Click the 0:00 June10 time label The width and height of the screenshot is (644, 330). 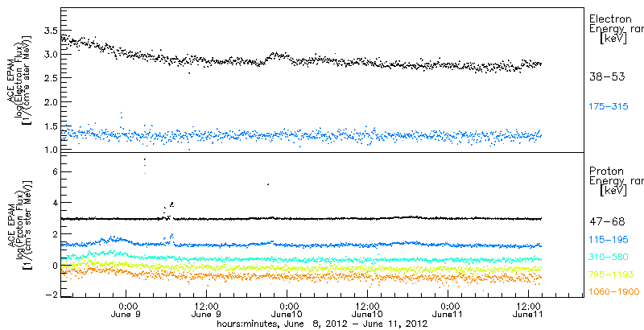288,310
